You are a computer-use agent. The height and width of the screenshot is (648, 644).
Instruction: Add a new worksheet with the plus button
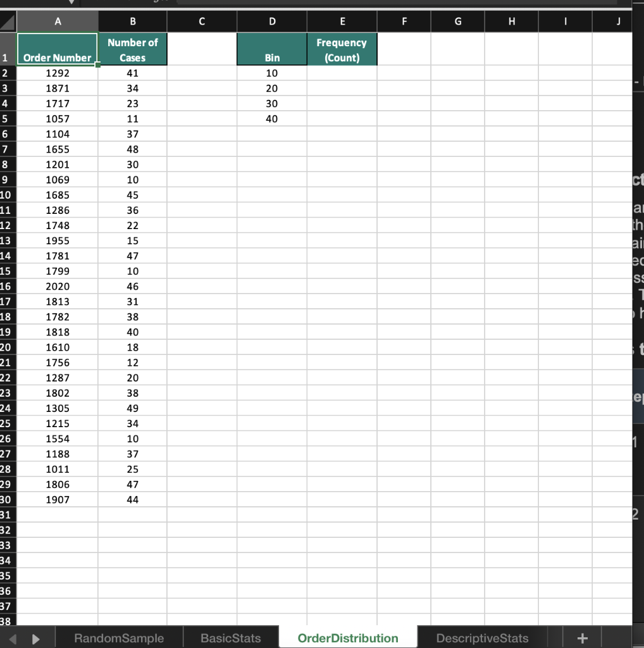pos(581,638)
